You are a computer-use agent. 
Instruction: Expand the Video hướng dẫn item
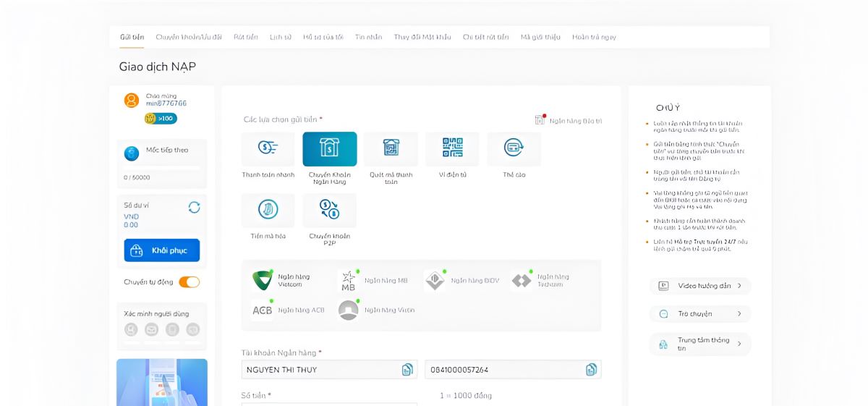[x=700, y=286]
